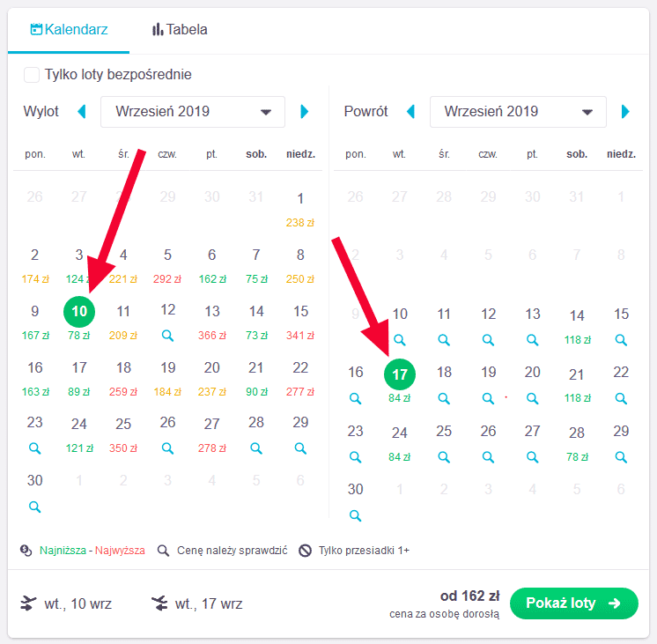The image size is (657, 644).
Task: Select departure date 7 for 75 zł
Action: coord(256,266)
